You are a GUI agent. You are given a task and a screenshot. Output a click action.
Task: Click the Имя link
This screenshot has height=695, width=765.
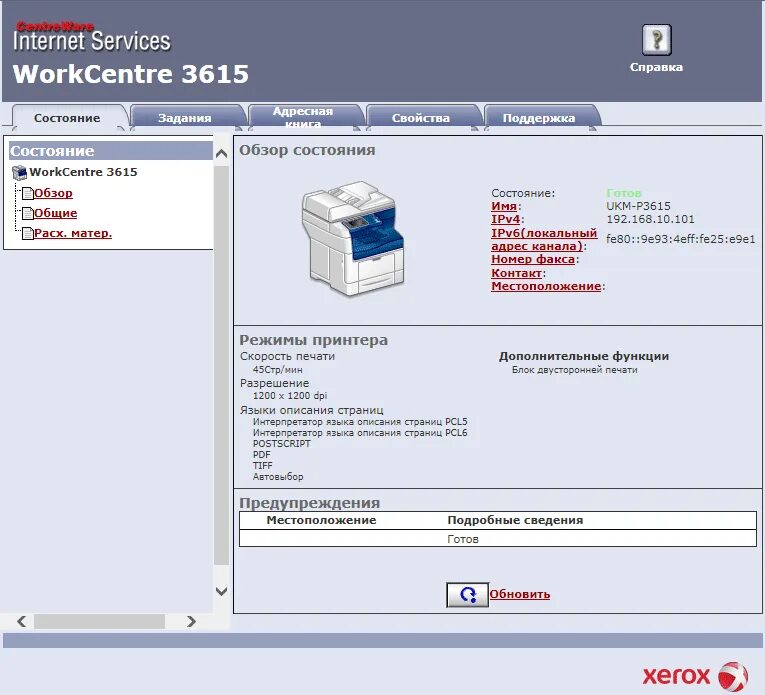point(504,206)
